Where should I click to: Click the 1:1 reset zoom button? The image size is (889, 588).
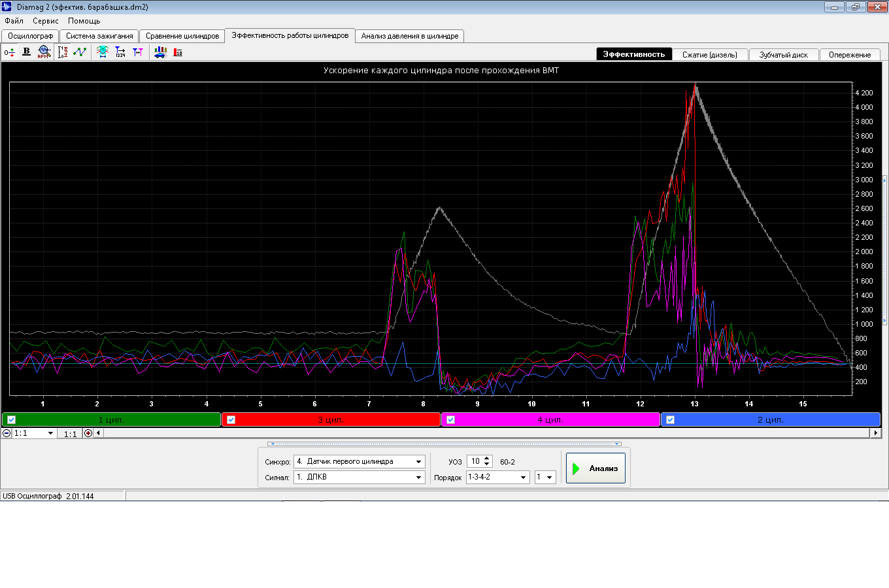click(x=70, y=434)
